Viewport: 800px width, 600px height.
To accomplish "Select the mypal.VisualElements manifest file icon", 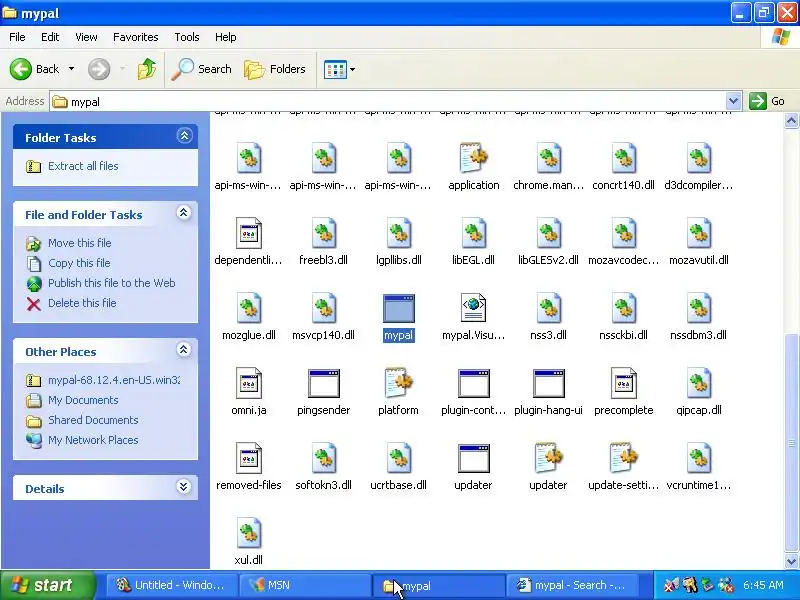I will 473,308.
